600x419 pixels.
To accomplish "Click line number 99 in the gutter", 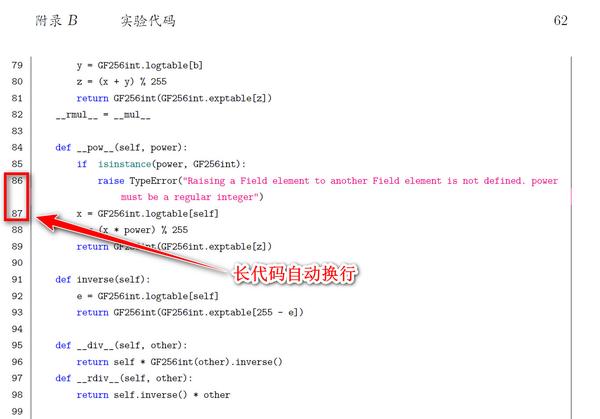I will (x=17, y=411).
